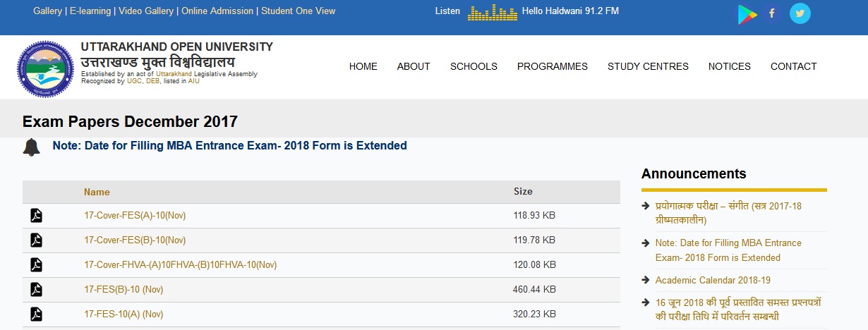
Task: Click the Google Play store icon
Action: coord(747,14)
